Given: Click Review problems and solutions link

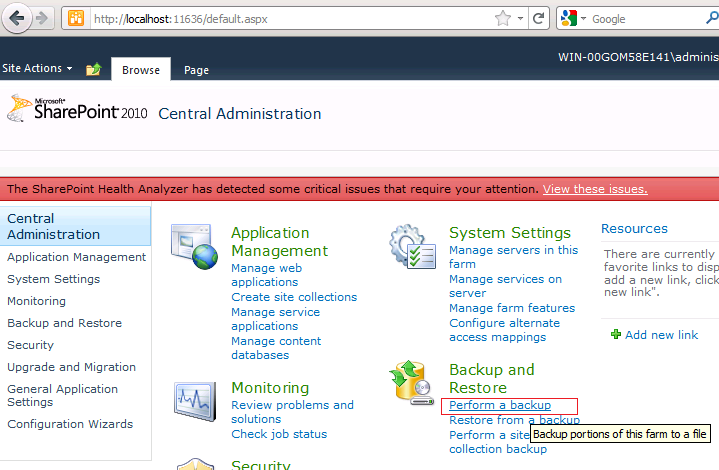Looking at the screenshot, I should coord(292,412).
